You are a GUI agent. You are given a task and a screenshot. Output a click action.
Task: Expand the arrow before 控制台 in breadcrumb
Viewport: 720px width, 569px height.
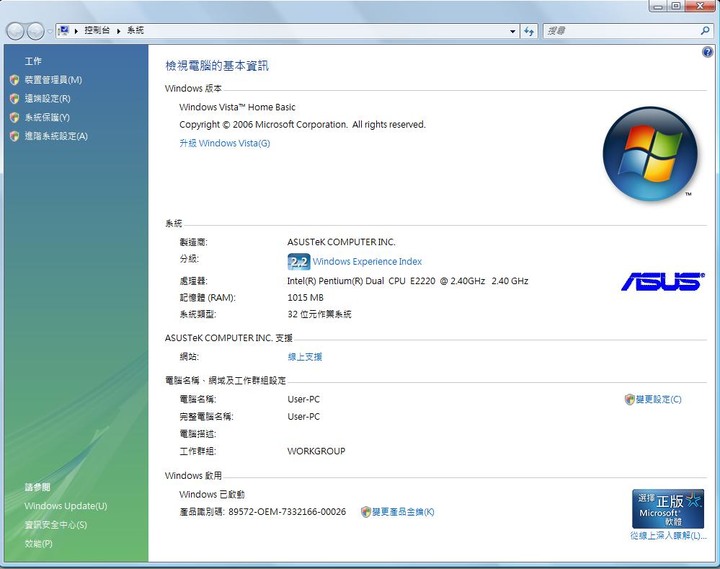coord(76,31)
